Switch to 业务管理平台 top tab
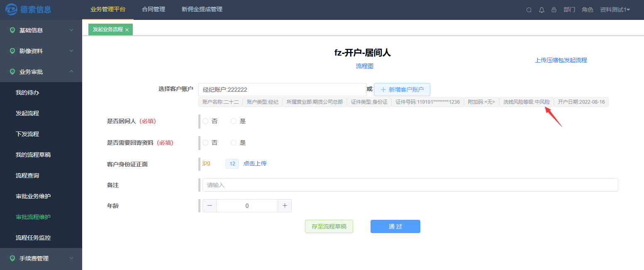 pyautogui.click(x=108, y=9)
